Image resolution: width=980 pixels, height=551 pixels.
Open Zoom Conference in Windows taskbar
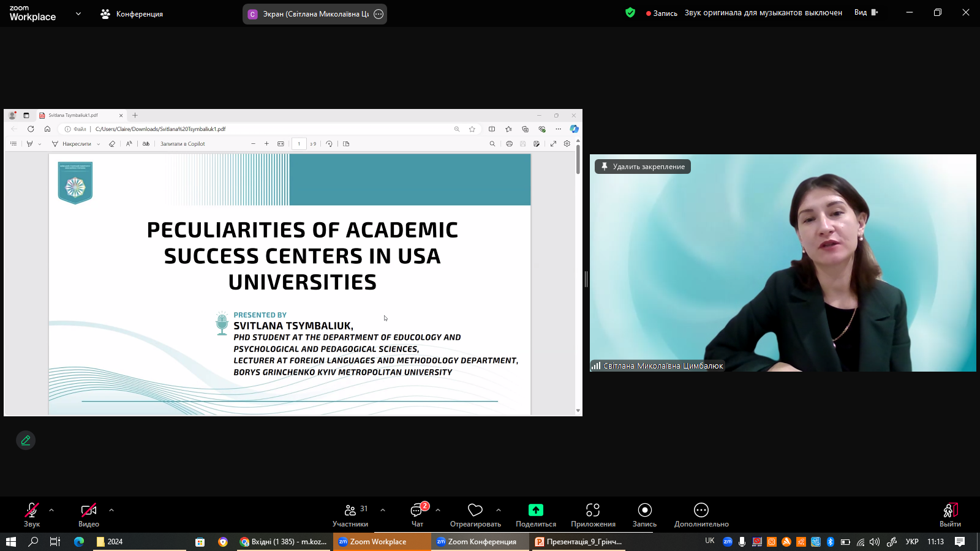[x=476, y=542]
